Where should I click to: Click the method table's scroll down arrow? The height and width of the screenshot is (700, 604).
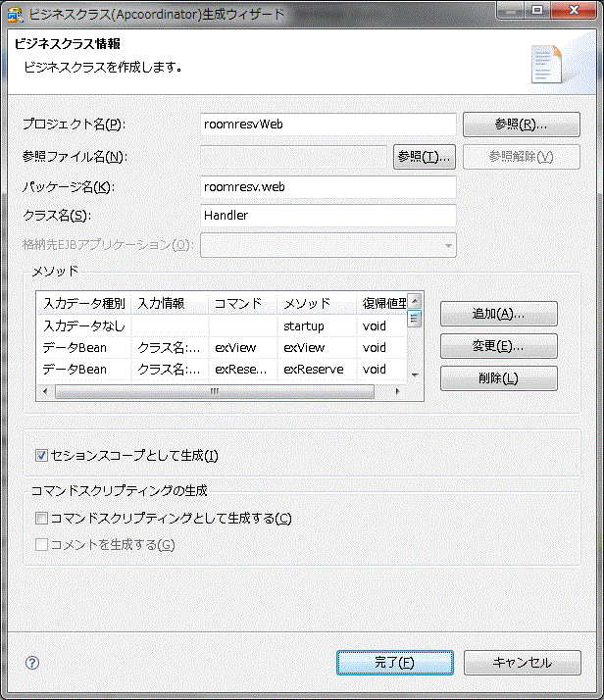(x=415, y=375)
